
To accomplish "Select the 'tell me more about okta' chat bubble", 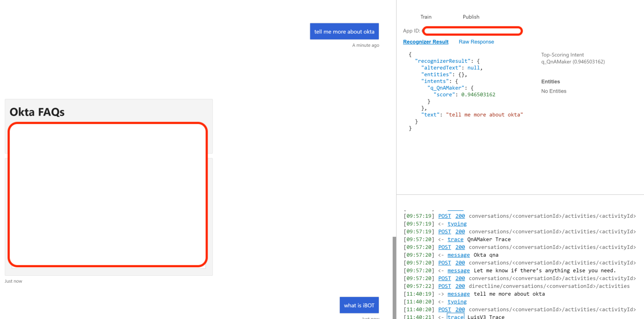I will (344, 31).
